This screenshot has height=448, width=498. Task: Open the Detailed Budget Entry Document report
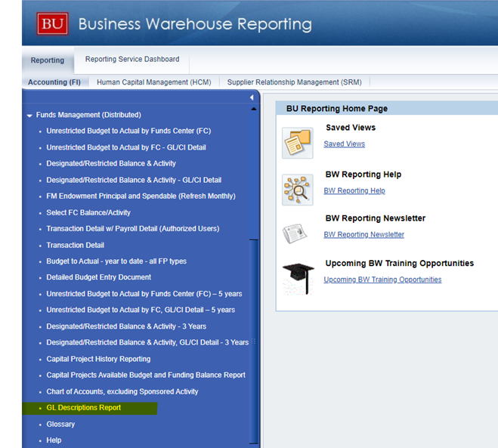99,277
